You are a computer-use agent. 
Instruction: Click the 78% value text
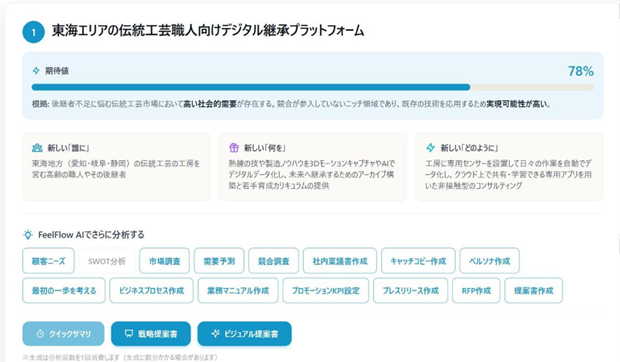581,71
